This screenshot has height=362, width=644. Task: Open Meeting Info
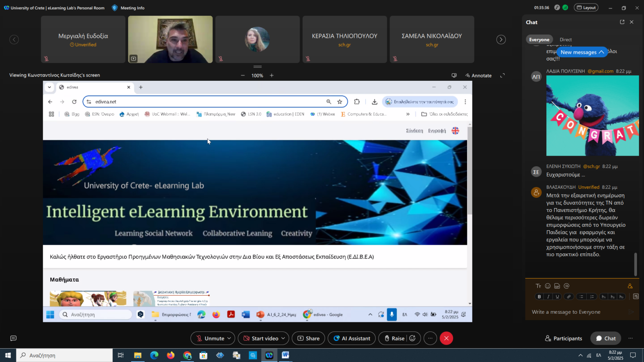tap(128, 8)
